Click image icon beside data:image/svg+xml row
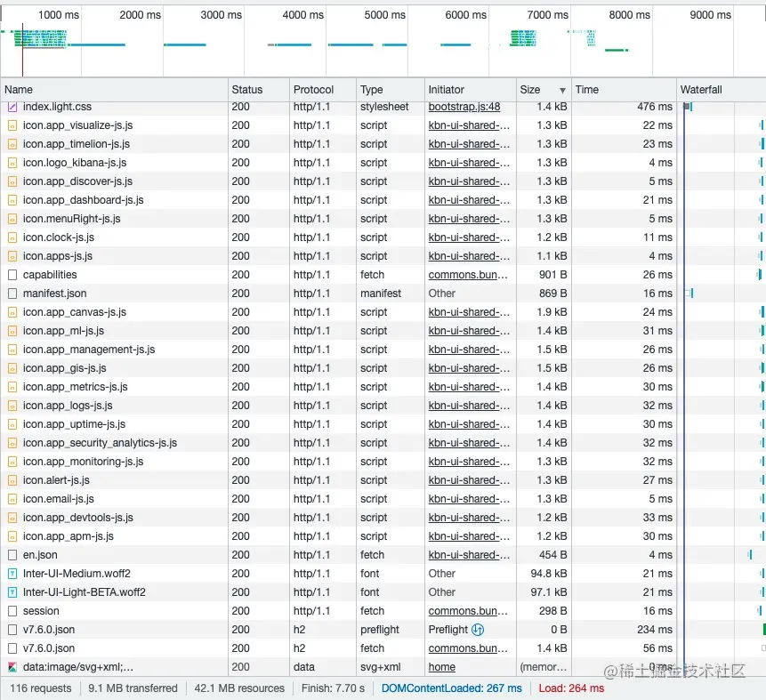766x700 pixels. point(12,667)
